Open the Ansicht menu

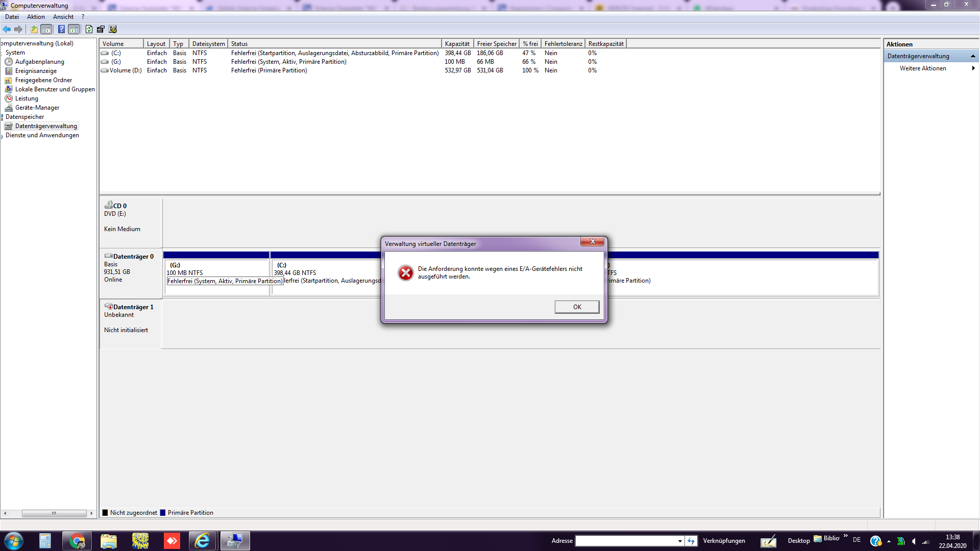pos(63,17)
